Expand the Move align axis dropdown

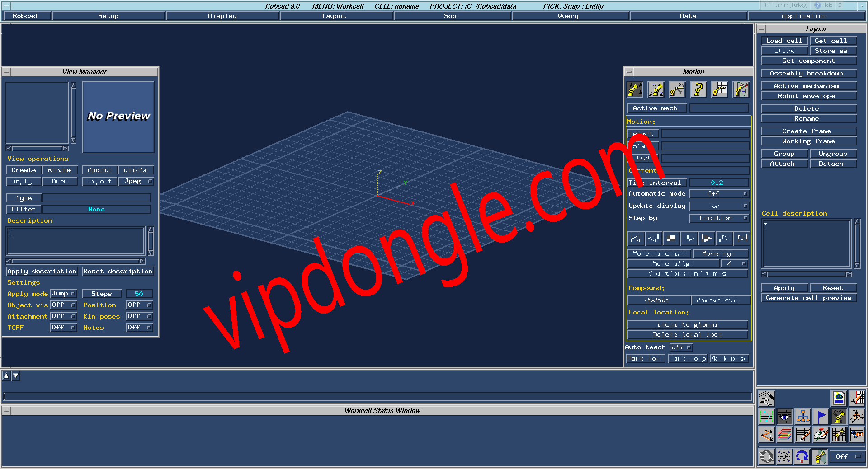734,263
